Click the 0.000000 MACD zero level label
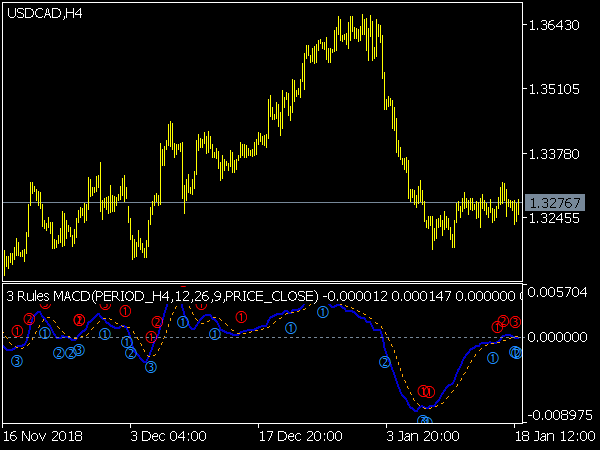Screen dimensions: 600x450 [557, 337]
